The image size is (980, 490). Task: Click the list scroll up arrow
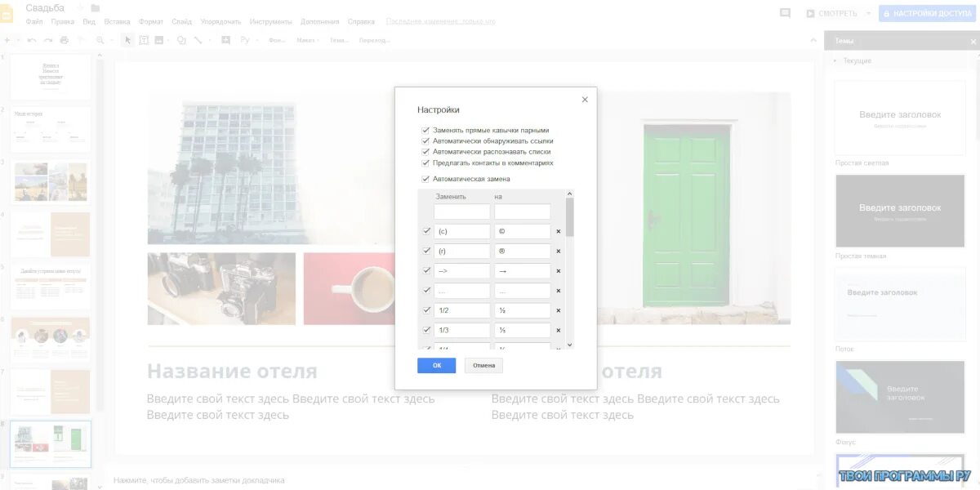click(570, 194)
